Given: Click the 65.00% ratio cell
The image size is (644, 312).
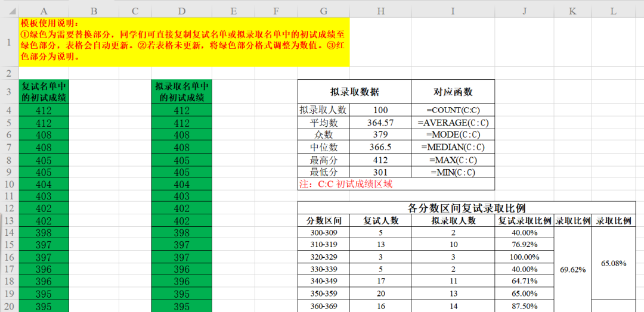Looking at the screenshot, I should pos(525,294).
